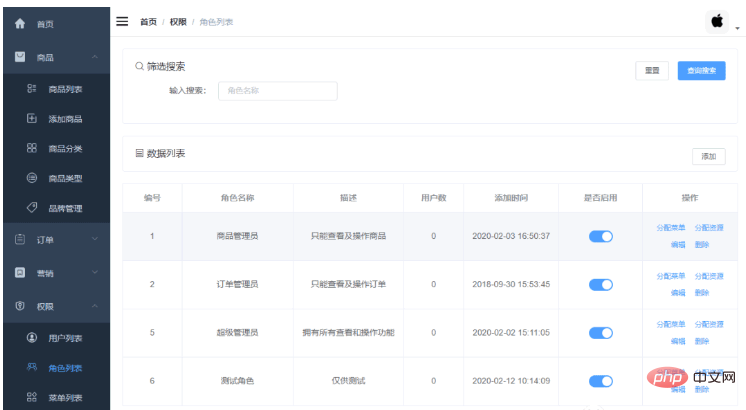Click the 商品列表 list icon

tap(31, 88)
